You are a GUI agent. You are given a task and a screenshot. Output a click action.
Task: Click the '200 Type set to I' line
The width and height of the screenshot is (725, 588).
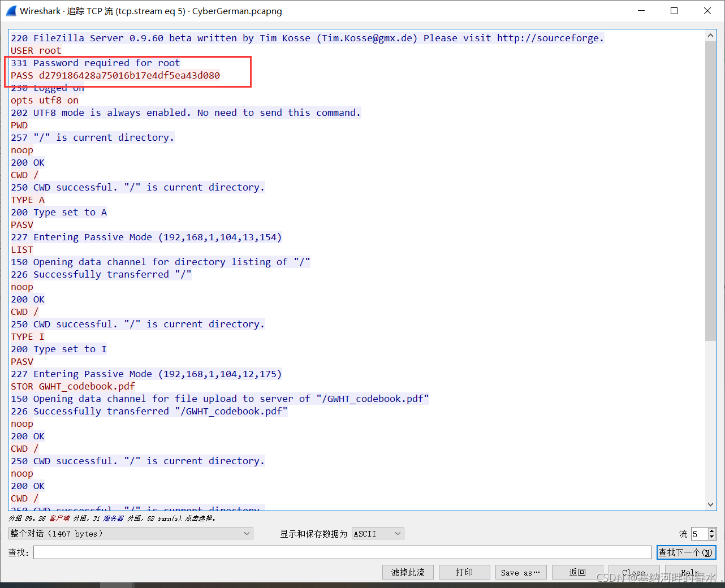point(59,349)
